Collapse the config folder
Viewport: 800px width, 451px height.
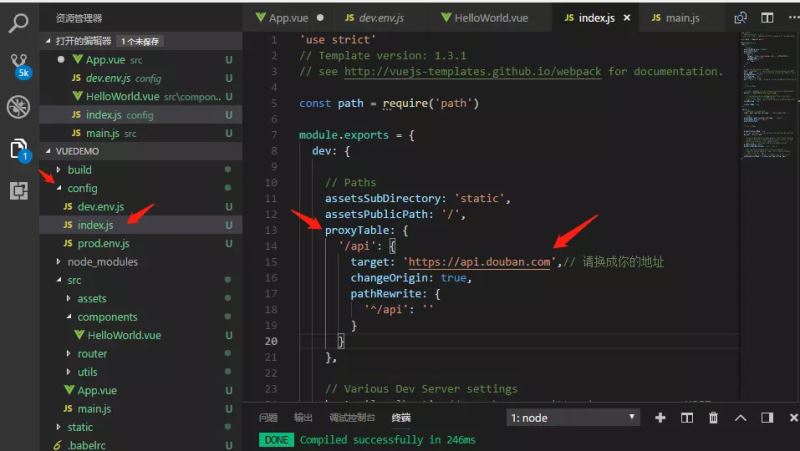[82, 188]
